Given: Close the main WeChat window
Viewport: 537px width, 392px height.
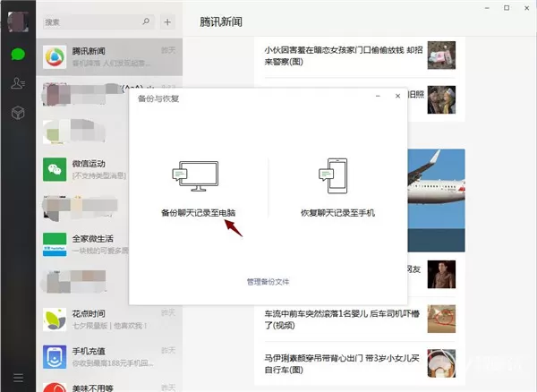Looking at the screenshot, I should coord(527,8).
